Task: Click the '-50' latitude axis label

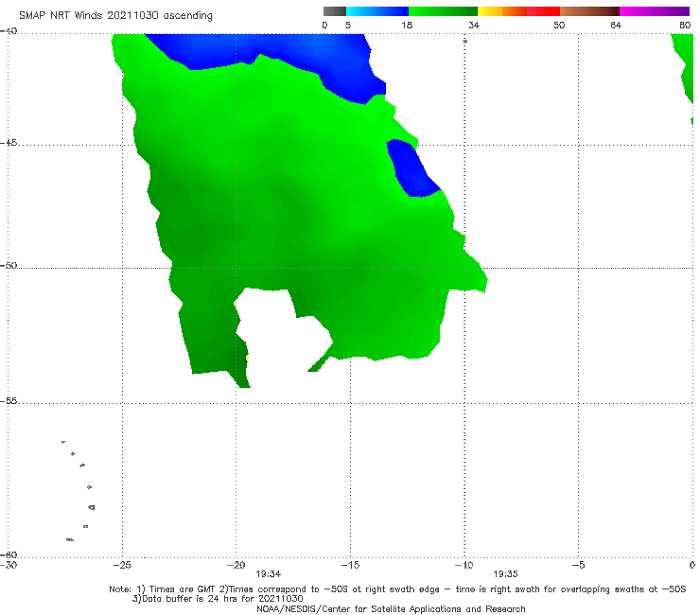Action: (9, 266)
